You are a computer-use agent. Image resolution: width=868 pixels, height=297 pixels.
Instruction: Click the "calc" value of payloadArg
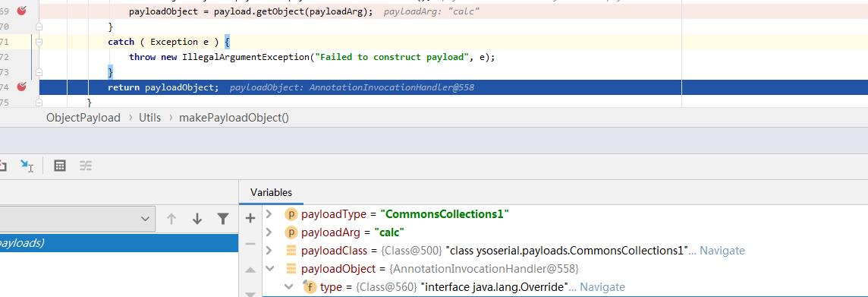pyautogui.click(x=390, y=232)
